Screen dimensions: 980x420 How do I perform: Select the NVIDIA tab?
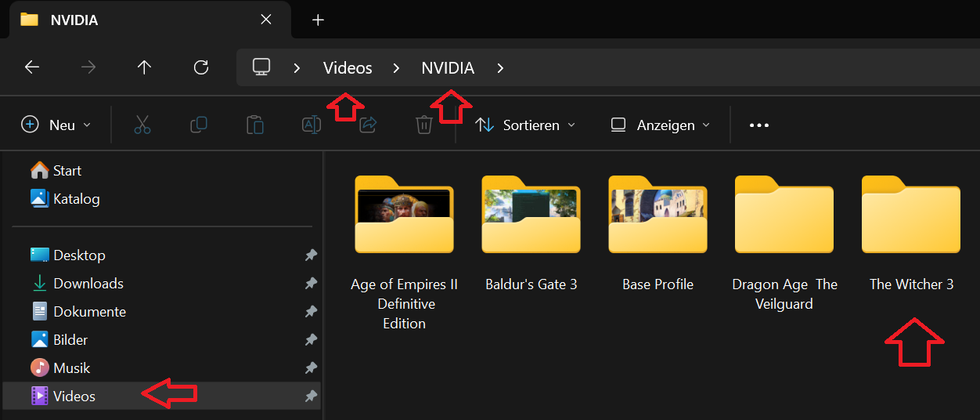149,20
